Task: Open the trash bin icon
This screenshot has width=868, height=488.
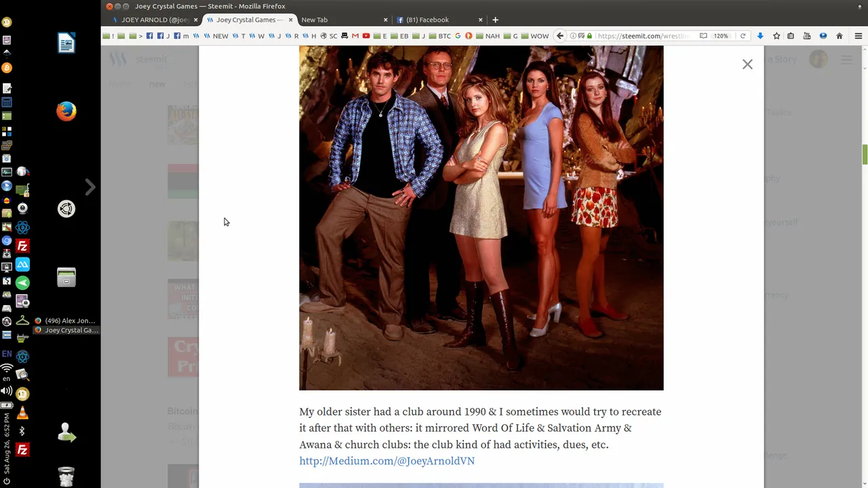Action: [66, 476]
